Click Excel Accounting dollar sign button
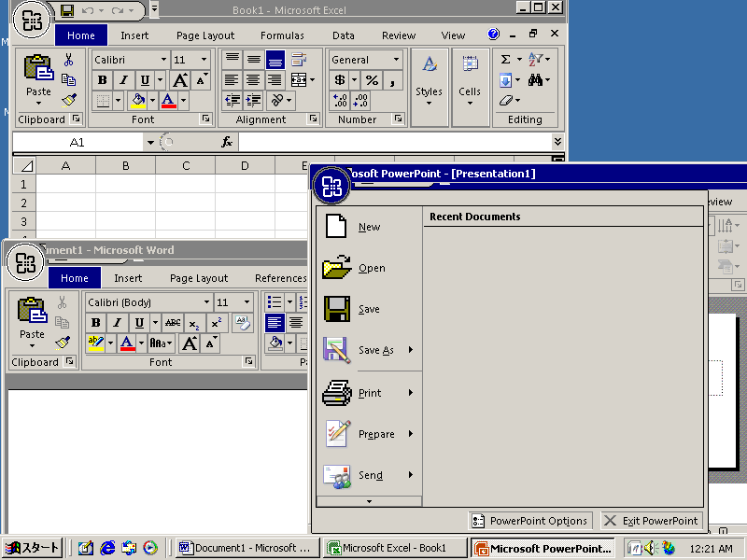Viewport: 747px width, 560px height. pyautogui.click(x=340, y=80)
